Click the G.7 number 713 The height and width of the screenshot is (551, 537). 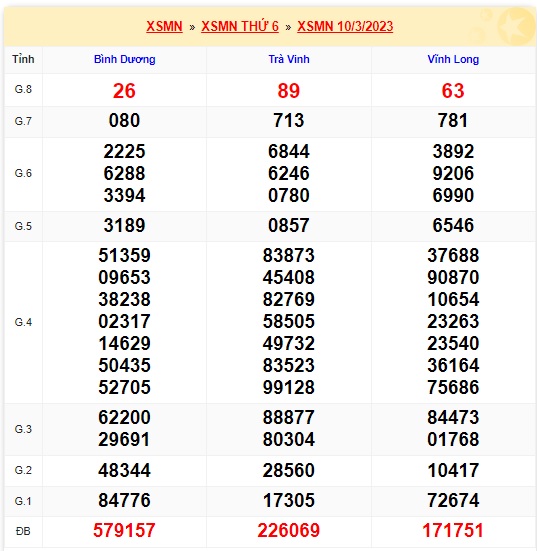[289, 121]
